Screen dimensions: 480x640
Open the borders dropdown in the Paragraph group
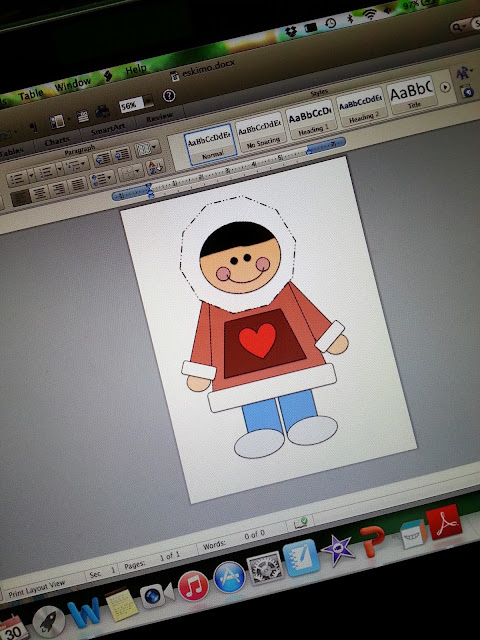pos(131,172)
